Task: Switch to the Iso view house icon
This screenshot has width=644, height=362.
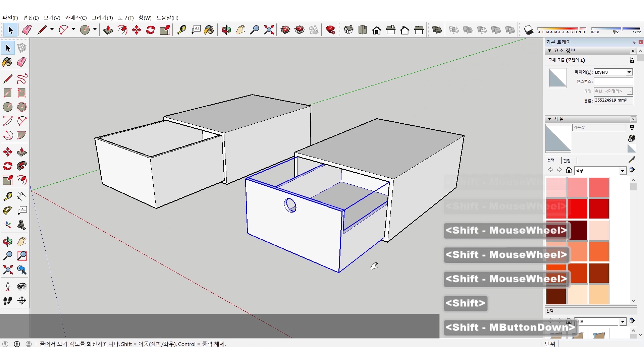Action: 348,30
